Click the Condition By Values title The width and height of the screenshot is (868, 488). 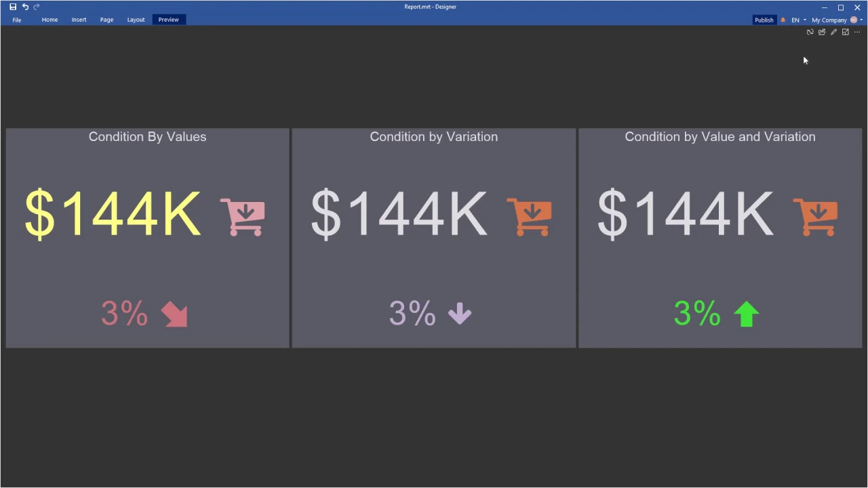147,137
